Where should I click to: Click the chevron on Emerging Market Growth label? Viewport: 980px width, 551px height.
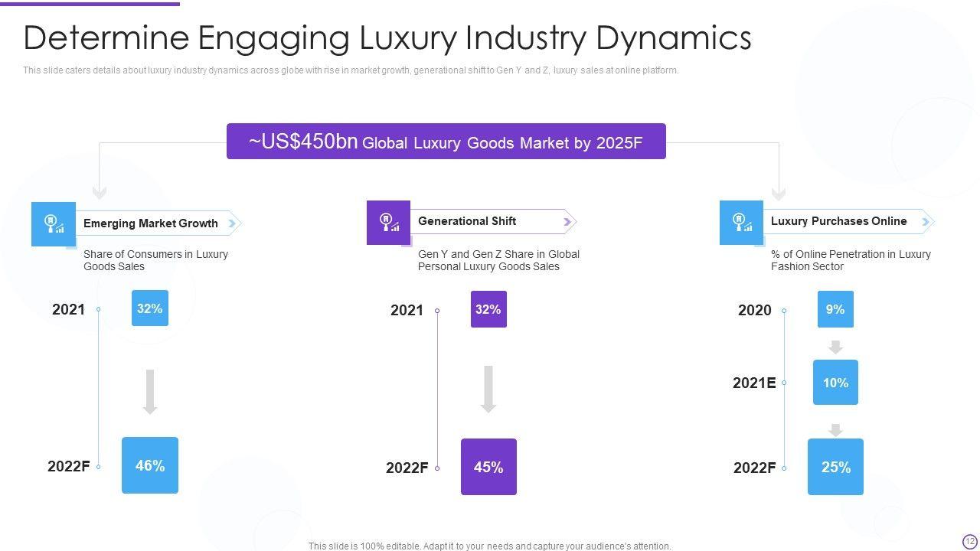click(234, 223)
